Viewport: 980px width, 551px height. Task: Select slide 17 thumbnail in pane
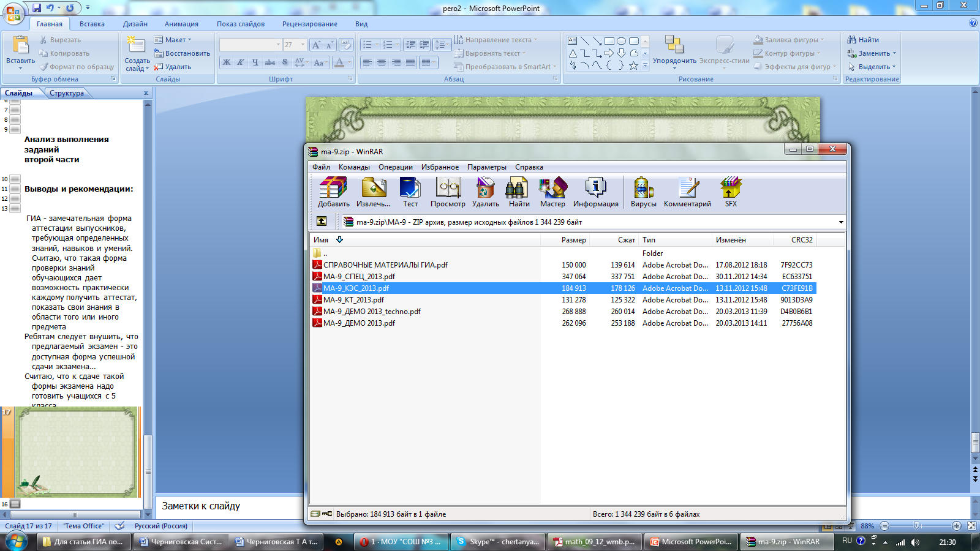point(78,452)
